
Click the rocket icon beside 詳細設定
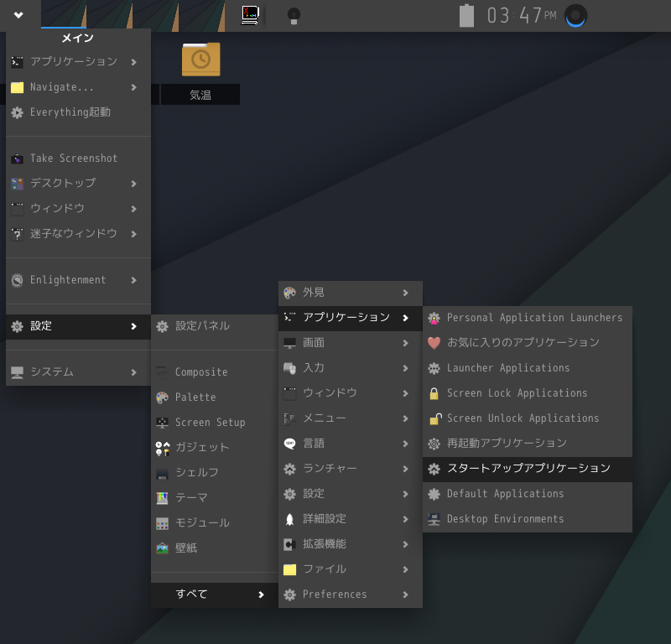point(289,520)
